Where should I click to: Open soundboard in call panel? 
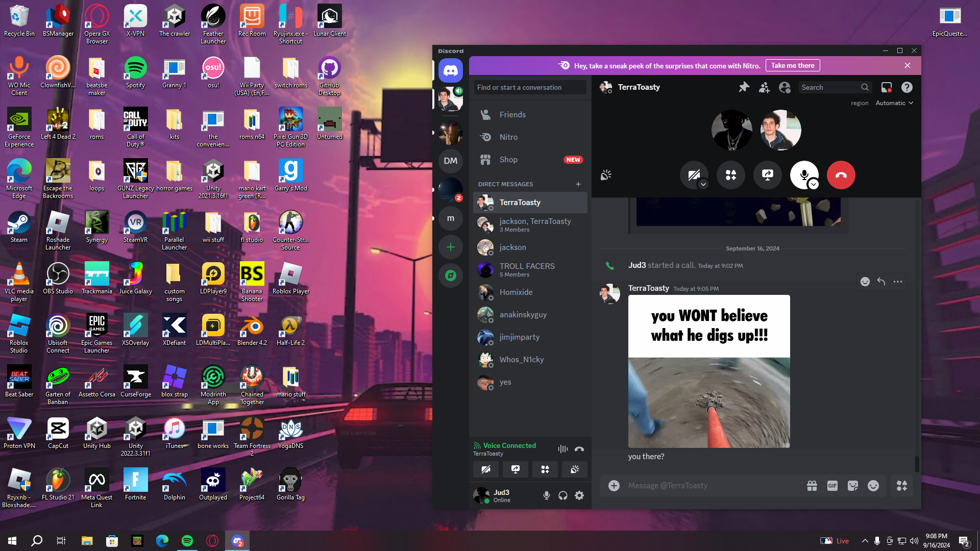[606, 175]
